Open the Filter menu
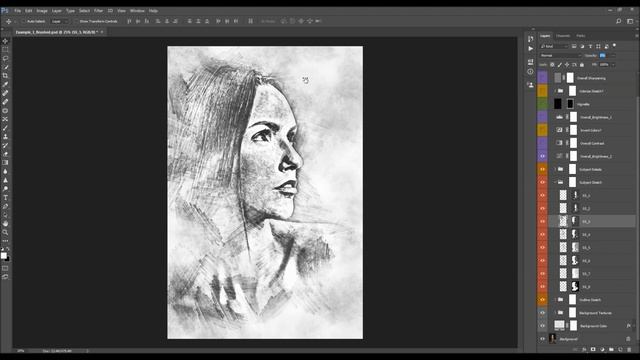Viewport: 640px width, 360px height. pyautogui.click(x=99, y=11)
